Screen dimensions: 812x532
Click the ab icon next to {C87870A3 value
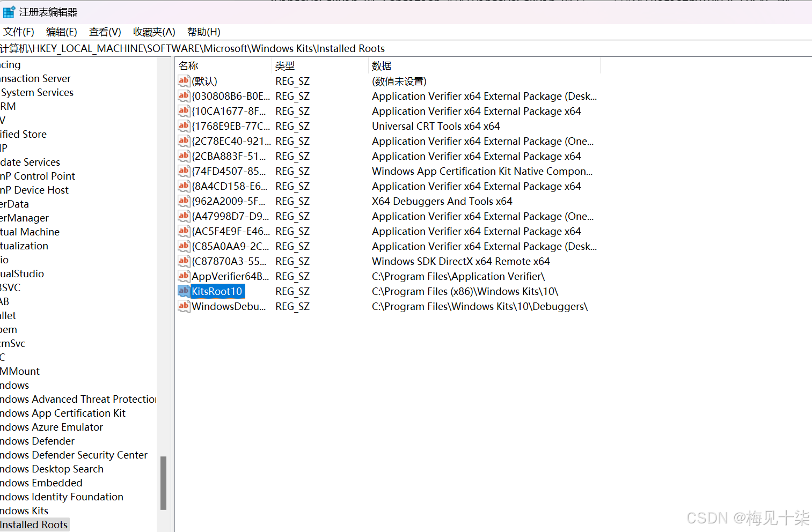click(x=183, y=261)
